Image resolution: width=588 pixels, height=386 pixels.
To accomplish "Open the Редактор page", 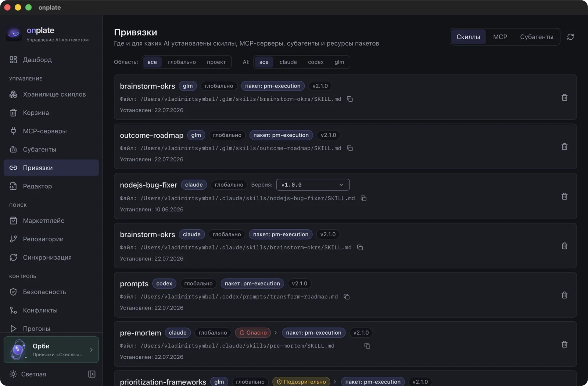I will pos(51,186).
